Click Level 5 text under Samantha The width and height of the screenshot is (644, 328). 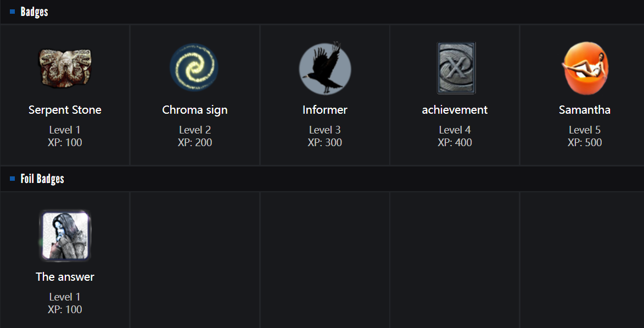click(x=585, y=130)
